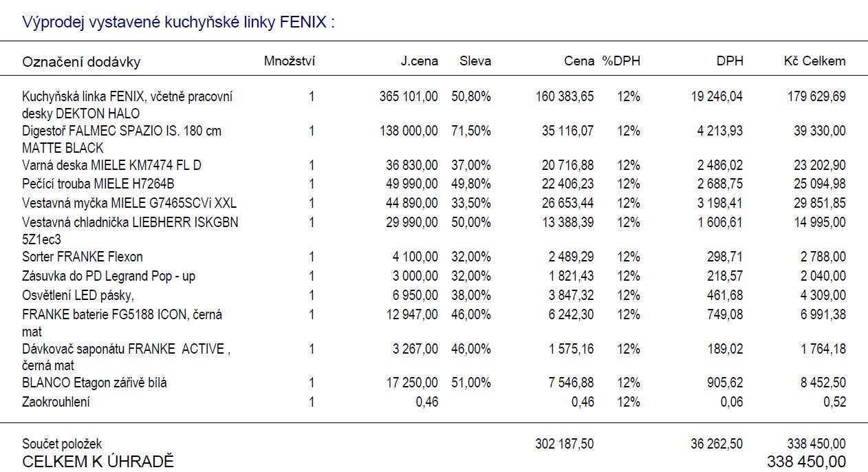The width and height of the screenshot is (868, 472).
Task: Click the 'J.cena' column header
Action: point(420,61)
